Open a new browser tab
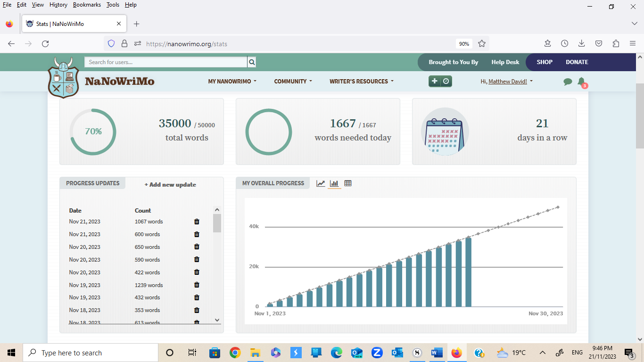 point(137,24)
